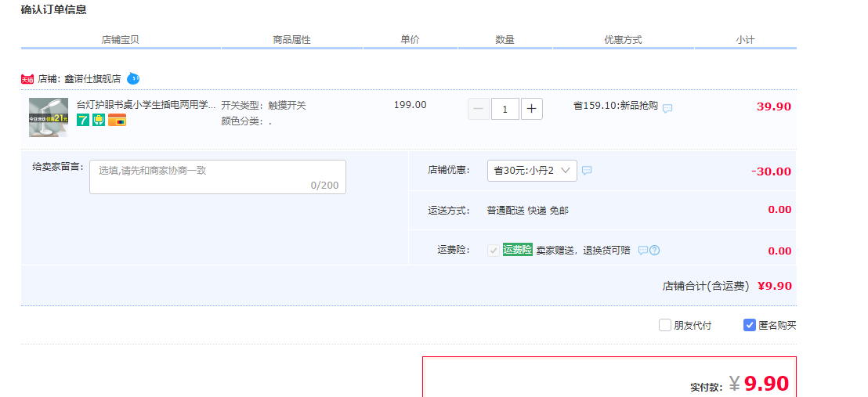The width and height of the screenshot is (868, 397).
Task: Increase quantity with plus button
Action: point(531,109)
